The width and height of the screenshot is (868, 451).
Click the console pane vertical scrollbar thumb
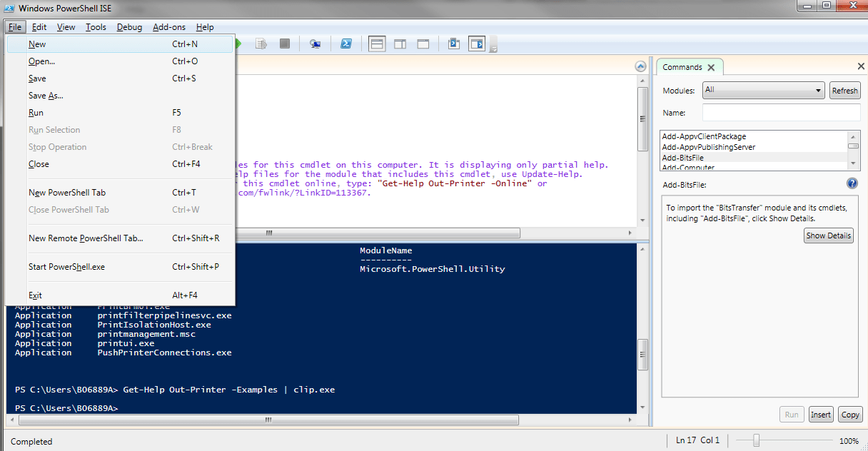642,355
